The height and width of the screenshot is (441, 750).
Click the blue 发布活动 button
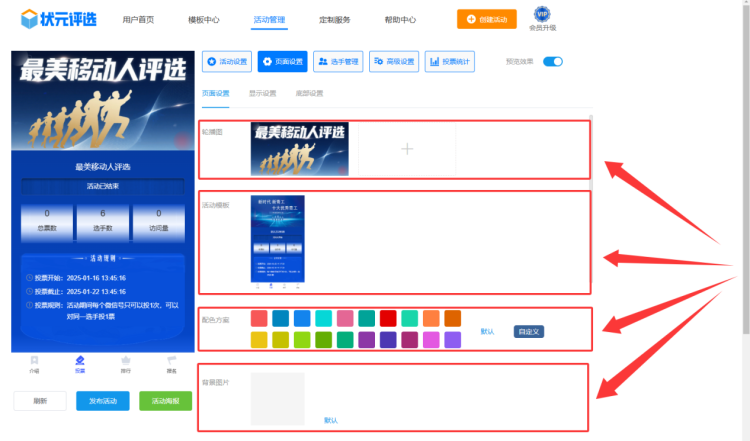tap(102, 401)
